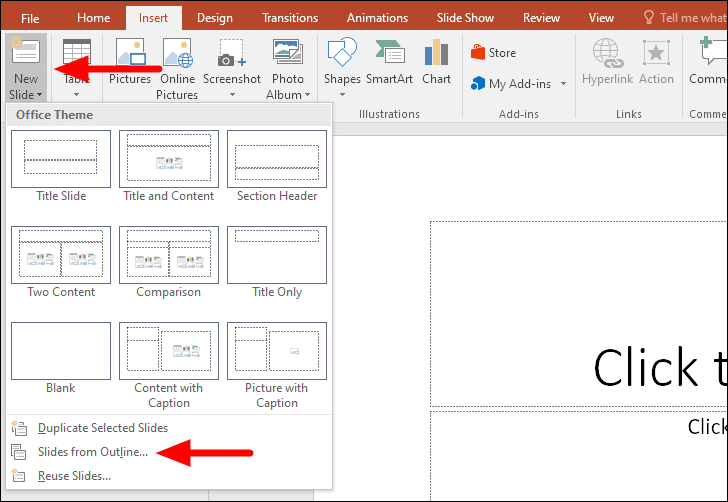This screenshot has height=502, width=728.
Task: Open the Transitions tab
Action: click(290, 18)
